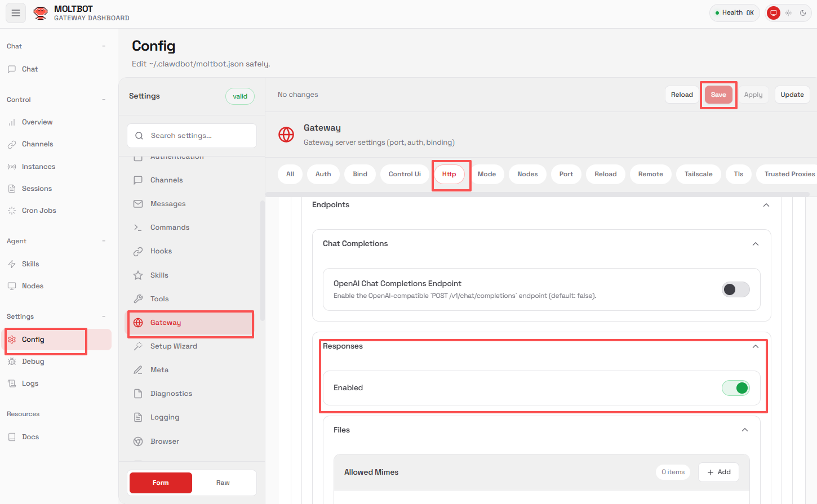
Task: Click the Apply button
Action: tap(753, 95)
